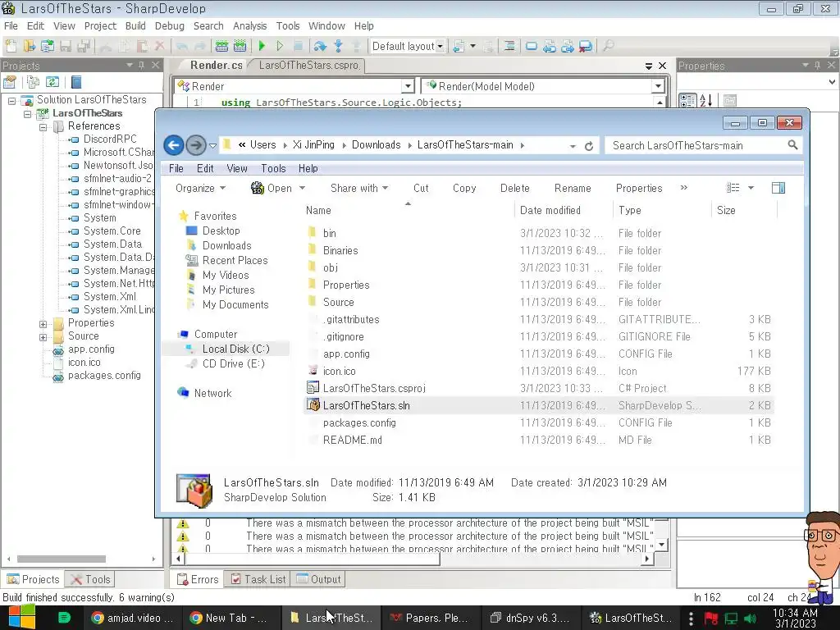Viewport: 840px width, 630px height.
Task: Click the Open button in Explorer toolbar
Action: (272, 188)
